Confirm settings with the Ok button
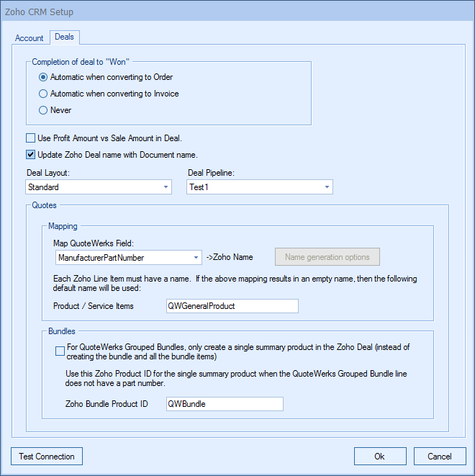This screenshot has height=476, width=475. click(379, 457)
